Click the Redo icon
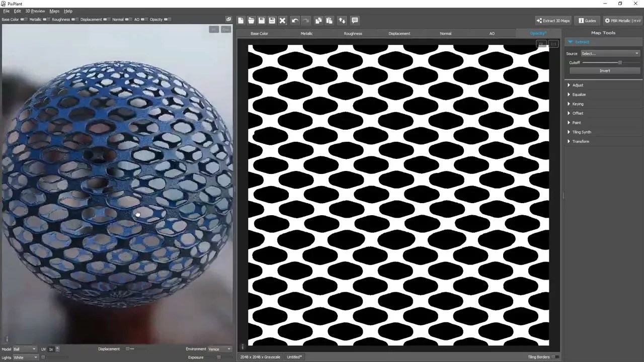Viewport: 644px width, 362px height. click(306, 20)
